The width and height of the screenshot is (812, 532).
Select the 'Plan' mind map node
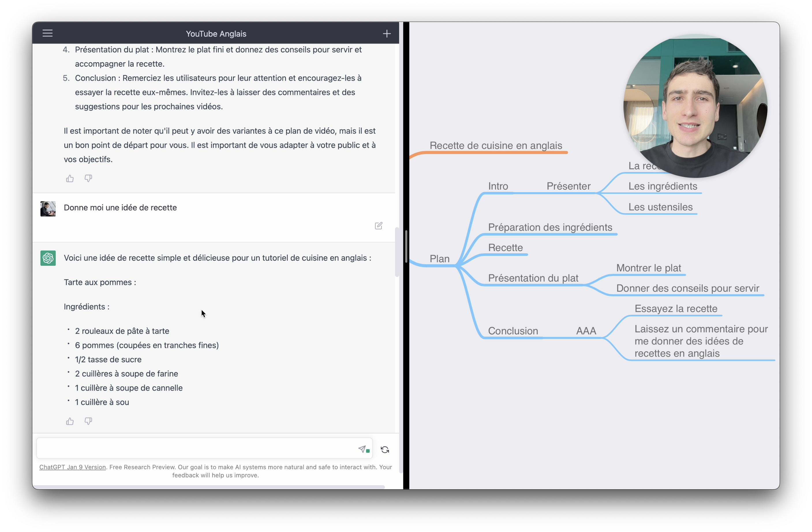[439, 259]
